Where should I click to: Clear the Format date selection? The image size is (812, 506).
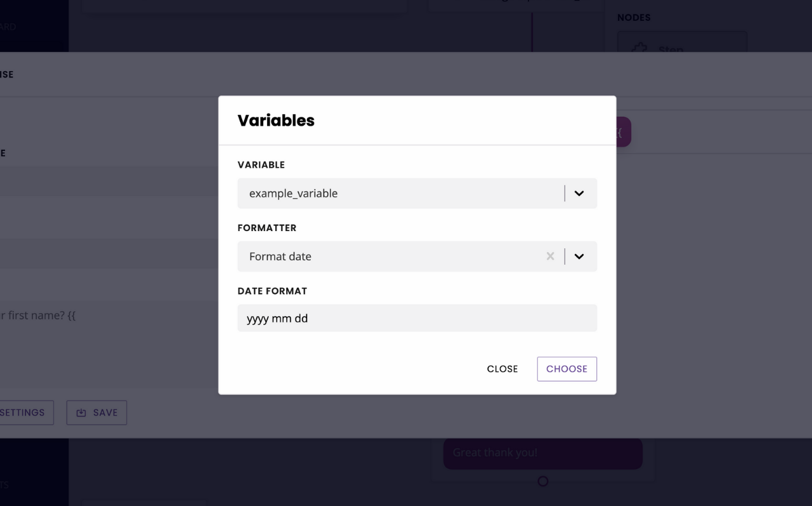550,256
